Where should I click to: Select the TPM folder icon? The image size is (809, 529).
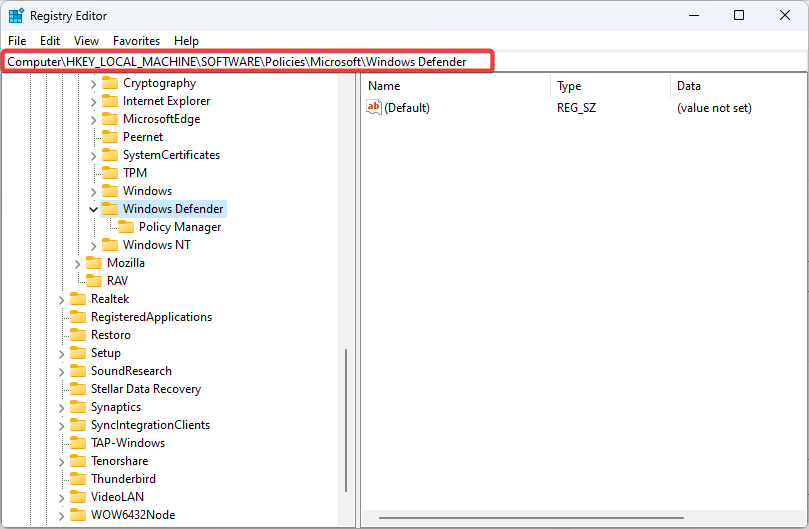point(110,172)
